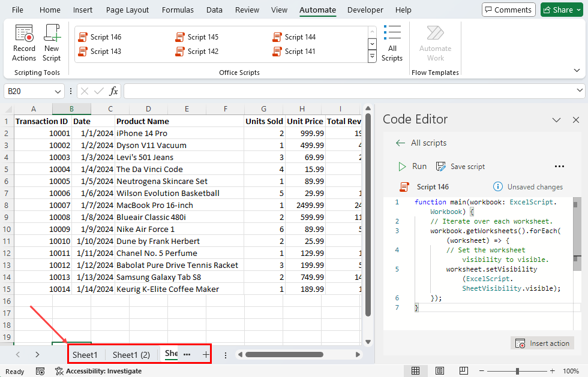Click the formula bar Cancel X icon
Screen dimensions: 588x377
[85, 91]
